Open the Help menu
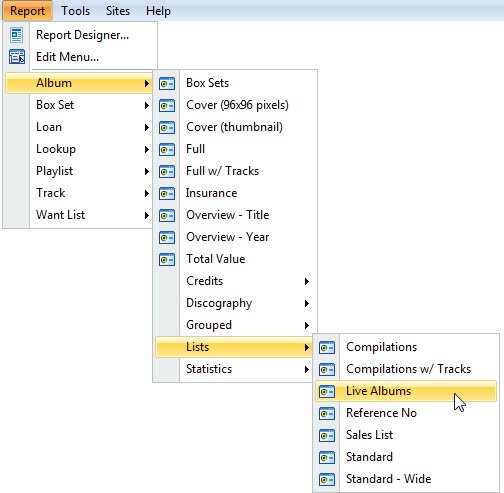The image size is (504, 493). [158, 11]
